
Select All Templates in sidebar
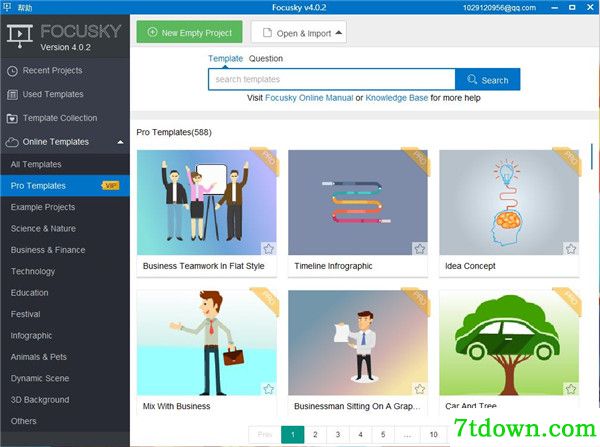coord(65,164)
